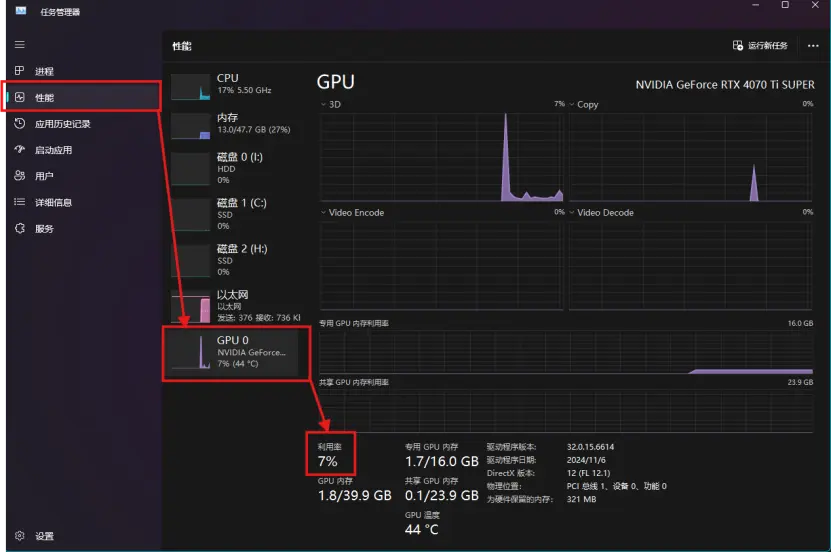This screenshot has width=831, height=552.
Task: Open the 服务 (Services) page
Action: click(44, 228)
